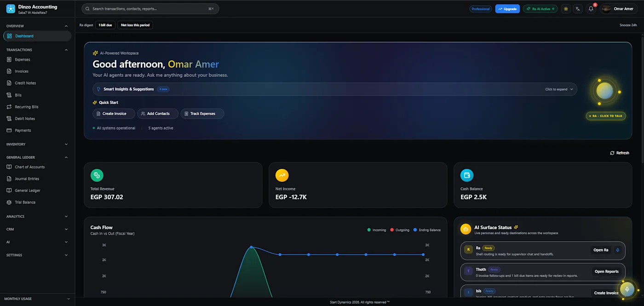The height and width of the screenshot is (306, 644).
Task: Click the Bills sidebar icon
Action: click(x=9, y=95)
